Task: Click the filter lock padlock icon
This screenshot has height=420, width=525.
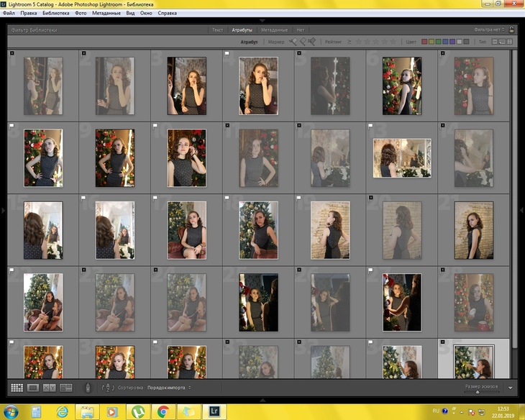Action: click(511, 29)
